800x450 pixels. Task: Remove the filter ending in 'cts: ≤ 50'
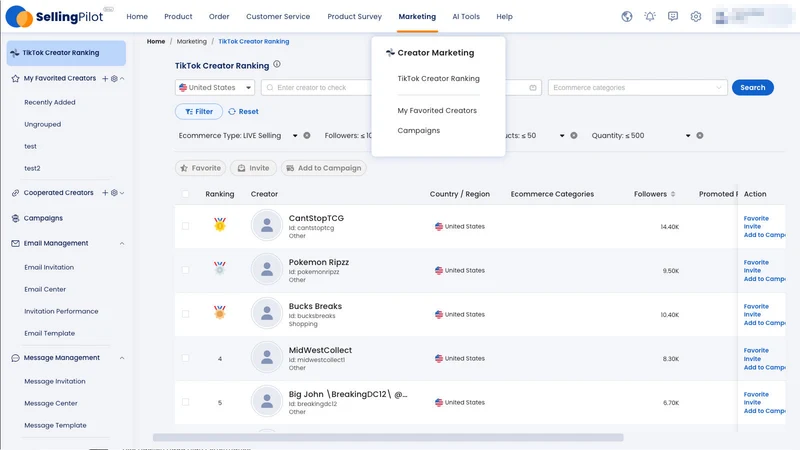[573, 136]
